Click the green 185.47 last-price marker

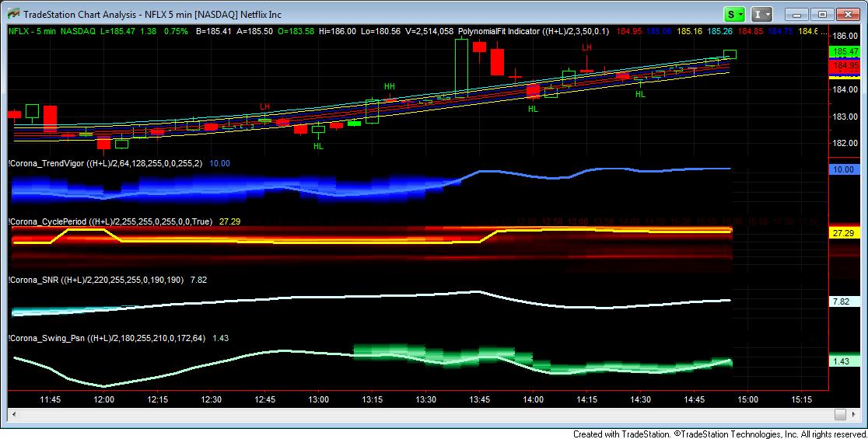click(x=845, y=51)
